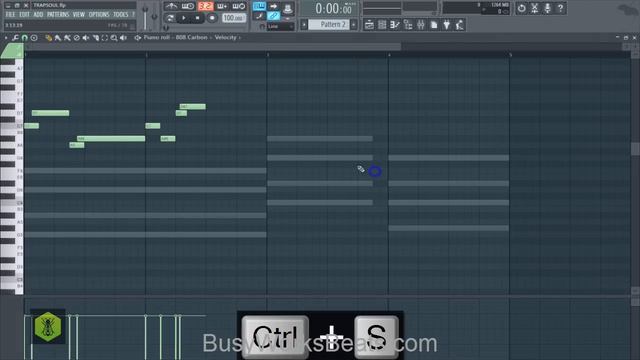Open the tempo tapper icon
640x360 pixels.
(x=460, y=25)
